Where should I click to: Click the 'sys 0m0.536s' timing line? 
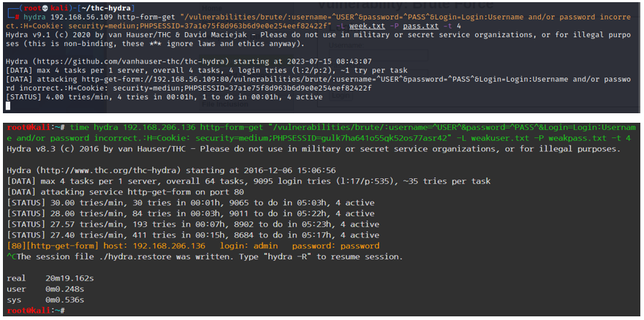click(45, 300)
